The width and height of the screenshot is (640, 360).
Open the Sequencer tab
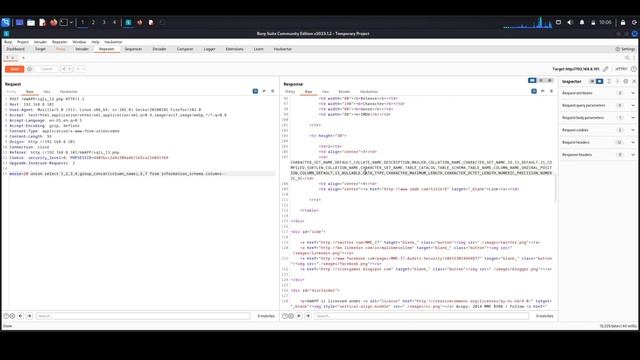(133, 49)
